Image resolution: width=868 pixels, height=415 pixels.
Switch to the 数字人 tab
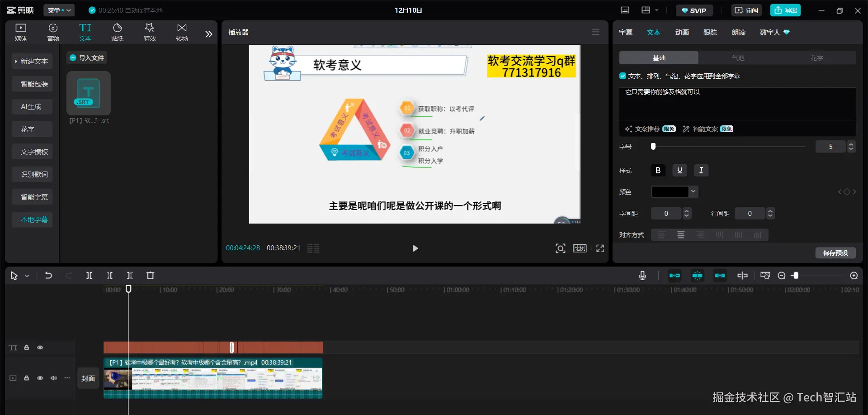[774, 32]
